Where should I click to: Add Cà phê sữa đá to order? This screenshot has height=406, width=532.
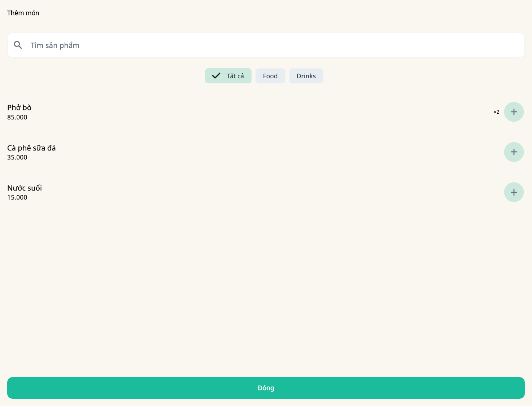pos(514,152)
